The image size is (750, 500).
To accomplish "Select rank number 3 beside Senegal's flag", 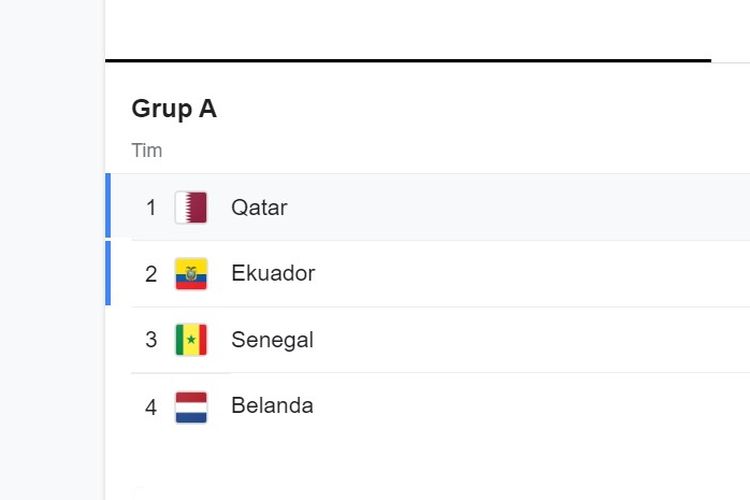I will (151, 340).
